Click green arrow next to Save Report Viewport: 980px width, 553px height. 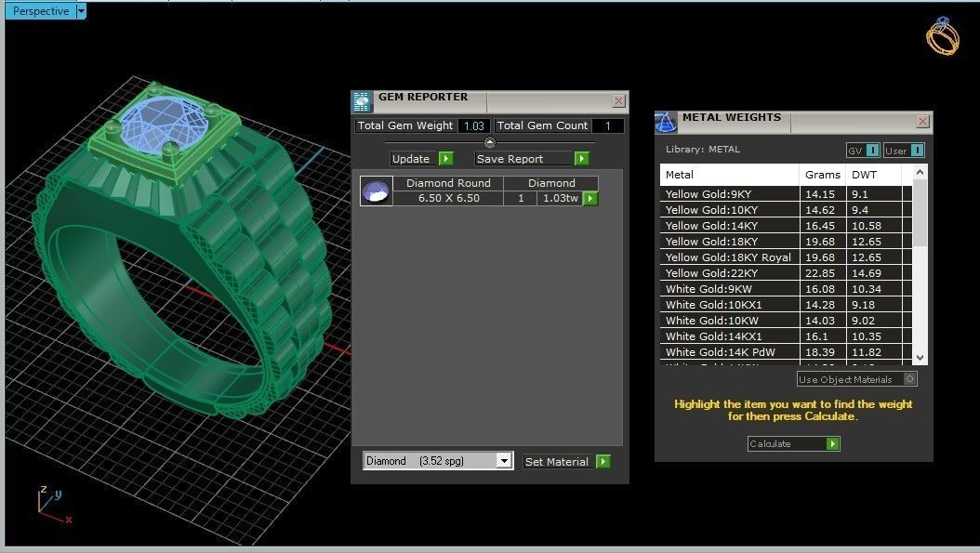[582, 159]
